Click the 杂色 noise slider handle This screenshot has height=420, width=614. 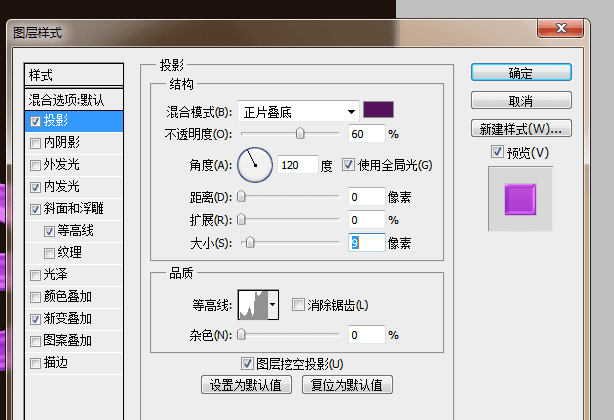coord(241,335)
